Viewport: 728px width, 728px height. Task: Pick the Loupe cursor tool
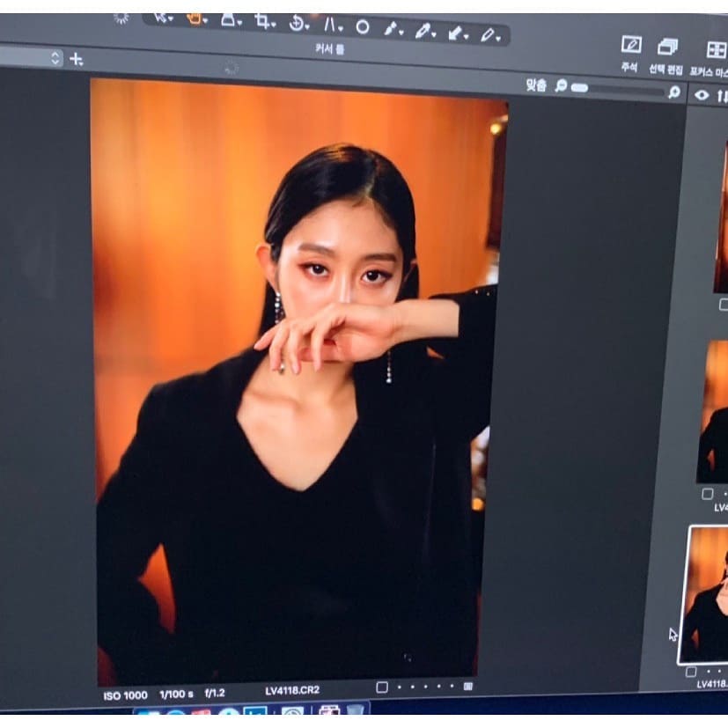230,20
